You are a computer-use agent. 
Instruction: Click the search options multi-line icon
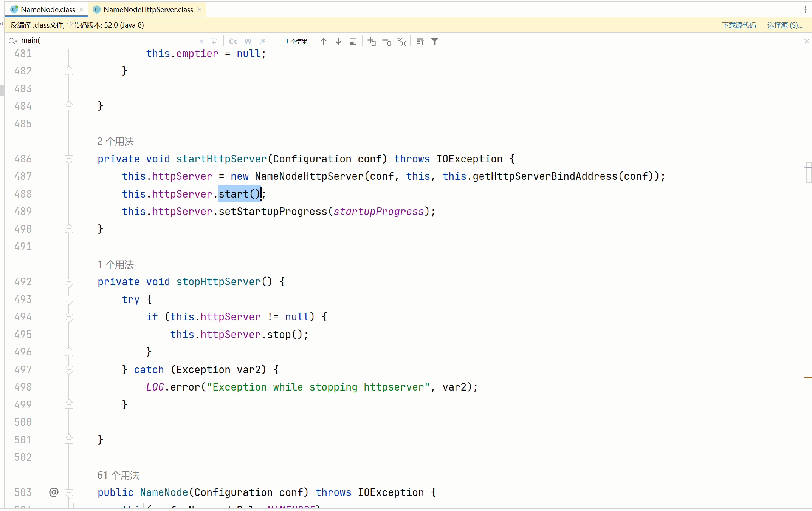click(x=420, y=41)
